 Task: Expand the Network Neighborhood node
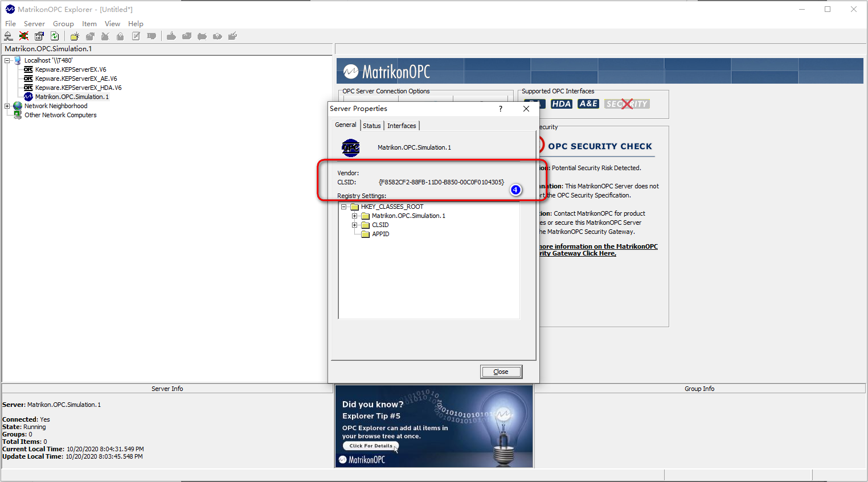7,106
